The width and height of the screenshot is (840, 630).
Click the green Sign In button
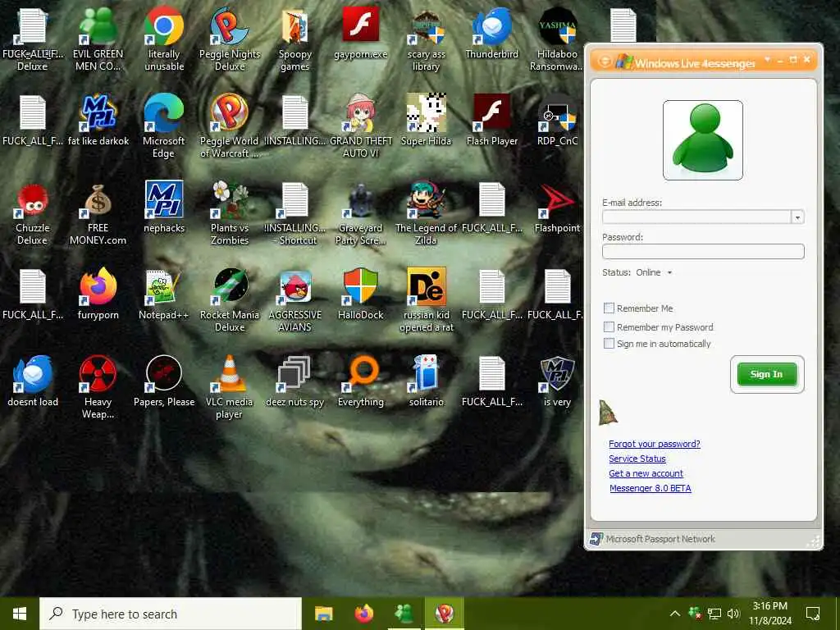pos(767,374)
